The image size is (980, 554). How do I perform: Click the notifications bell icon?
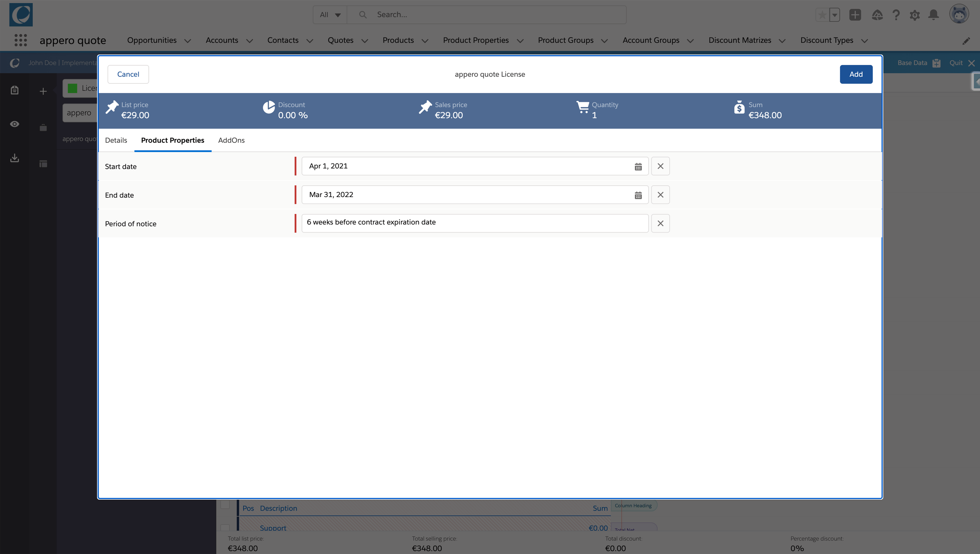933,15
